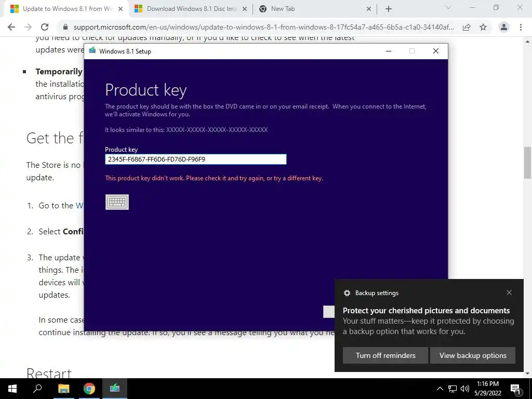Open the Windows Start menu

click(x=12, y=389)
